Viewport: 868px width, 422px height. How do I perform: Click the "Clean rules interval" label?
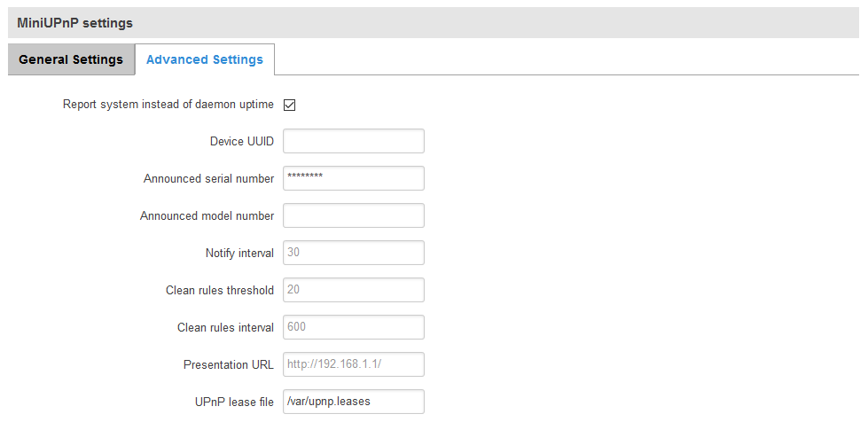pyautogui.click(x=225, y=328)
